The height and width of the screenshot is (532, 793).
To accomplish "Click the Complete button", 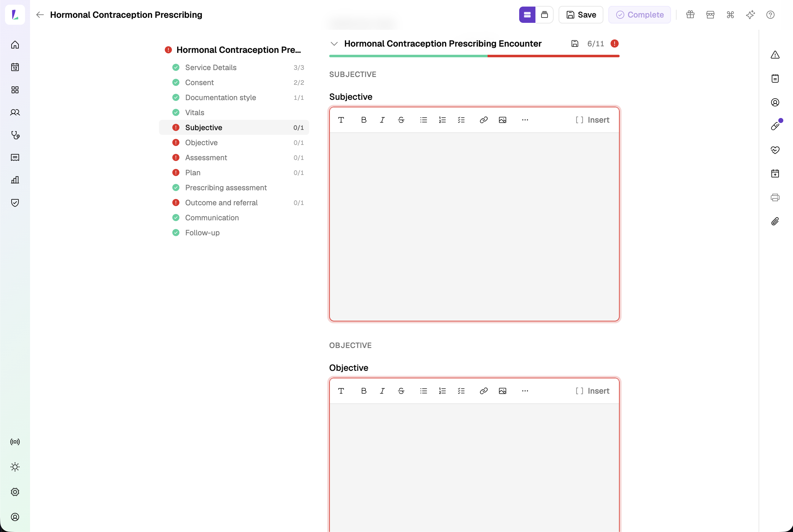I will [640, 15].
